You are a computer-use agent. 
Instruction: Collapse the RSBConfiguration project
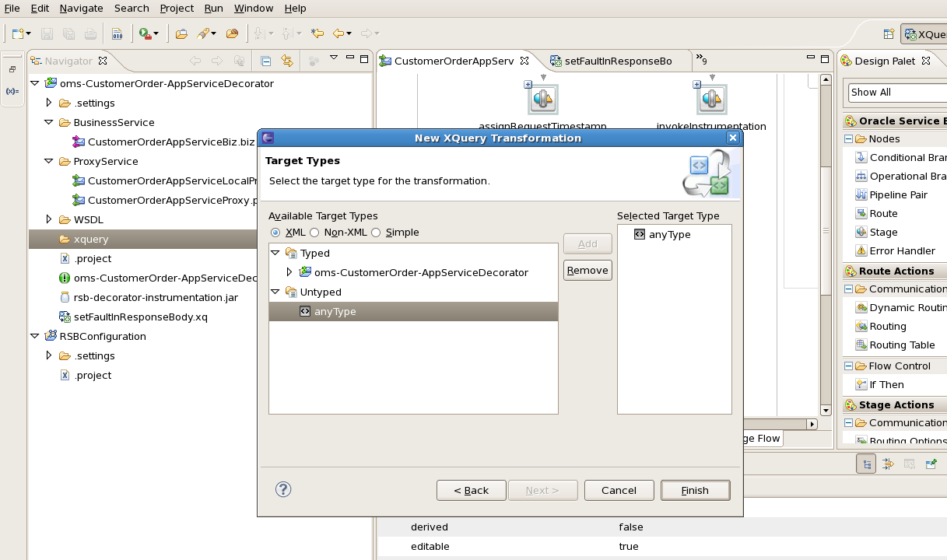(x=34, y=336)
